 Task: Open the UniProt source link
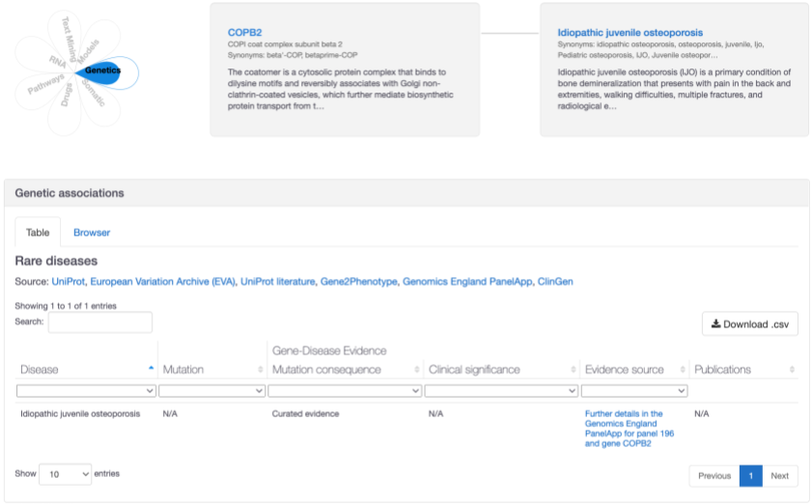68,281
